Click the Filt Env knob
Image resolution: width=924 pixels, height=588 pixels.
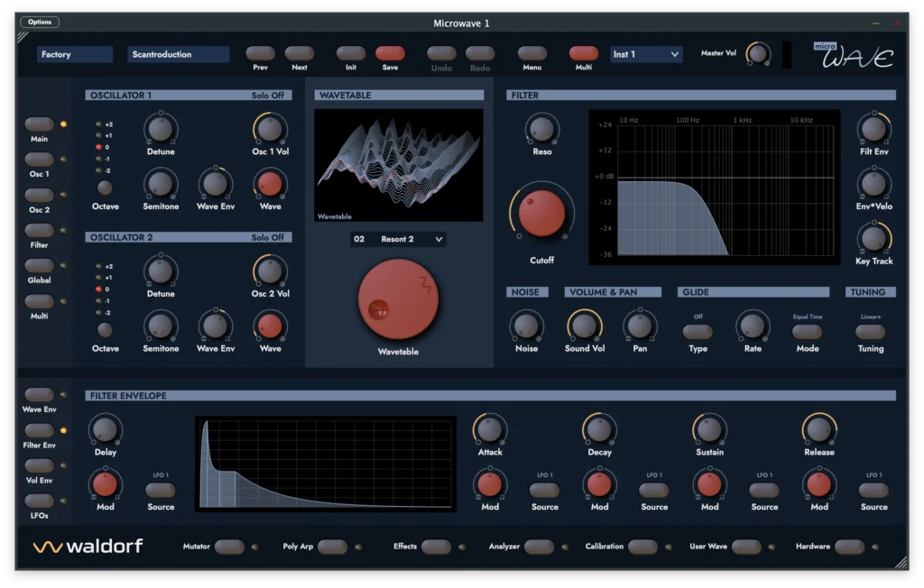coord(873,129)
